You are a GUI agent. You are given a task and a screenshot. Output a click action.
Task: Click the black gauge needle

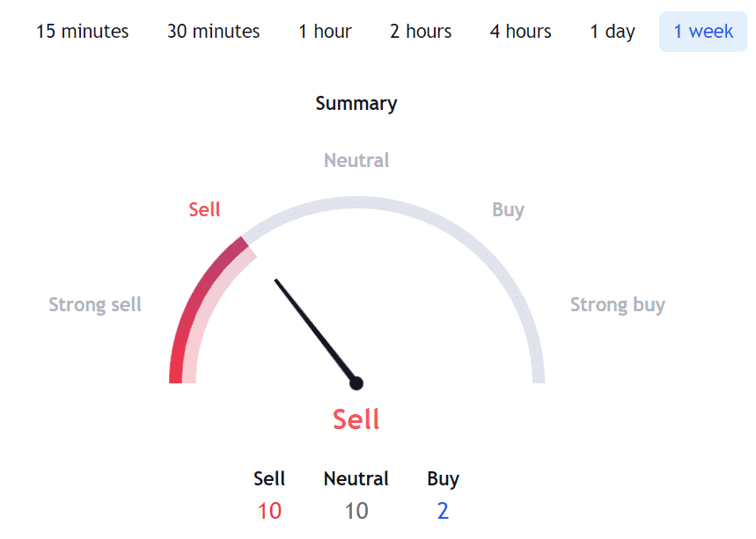313,329
